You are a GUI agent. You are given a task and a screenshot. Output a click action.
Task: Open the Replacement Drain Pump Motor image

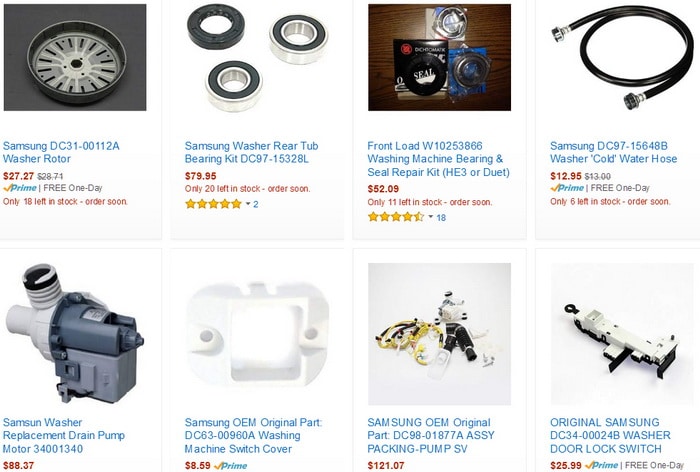click(75, 334)
